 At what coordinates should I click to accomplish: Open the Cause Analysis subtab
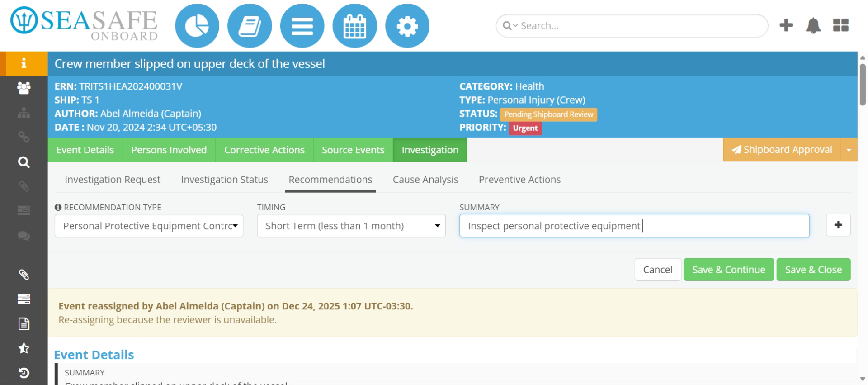tap(425, 180)
